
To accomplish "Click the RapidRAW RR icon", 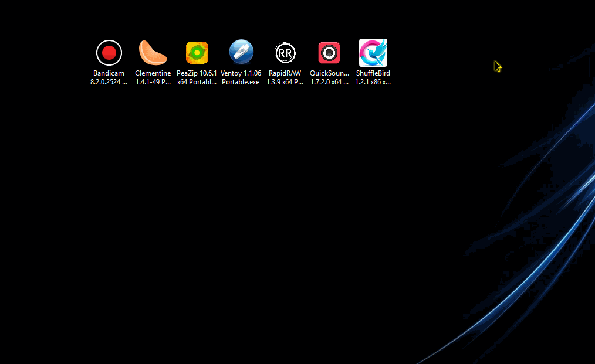I will pyautogui.click(x=285, y=53).
